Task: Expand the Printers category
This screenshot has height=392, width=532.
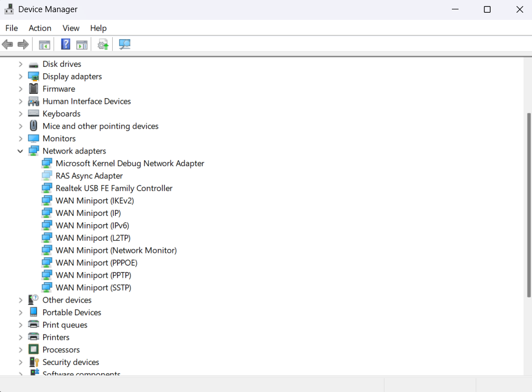Action: (20, 337)
